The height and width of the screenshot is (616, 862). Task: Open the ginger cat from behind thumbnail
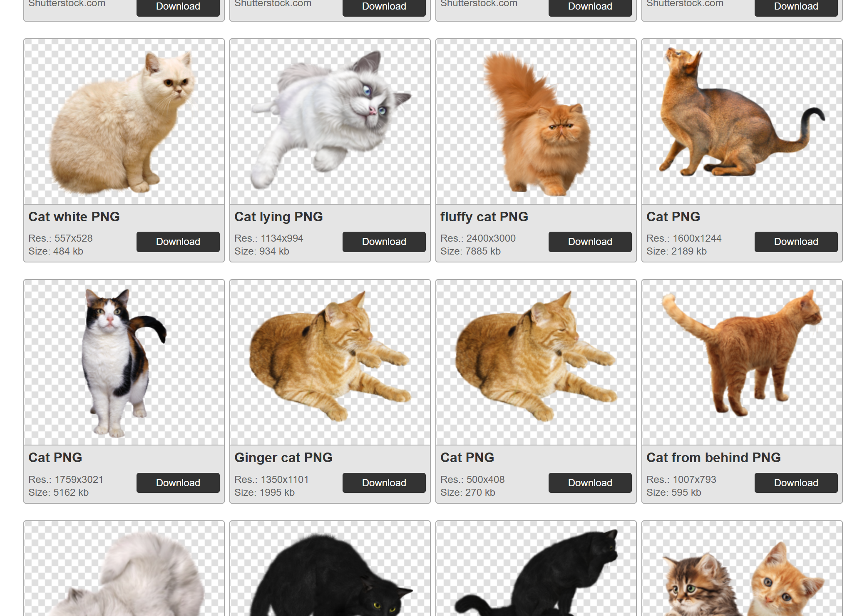pyautogui.click(x=742, y=362)
